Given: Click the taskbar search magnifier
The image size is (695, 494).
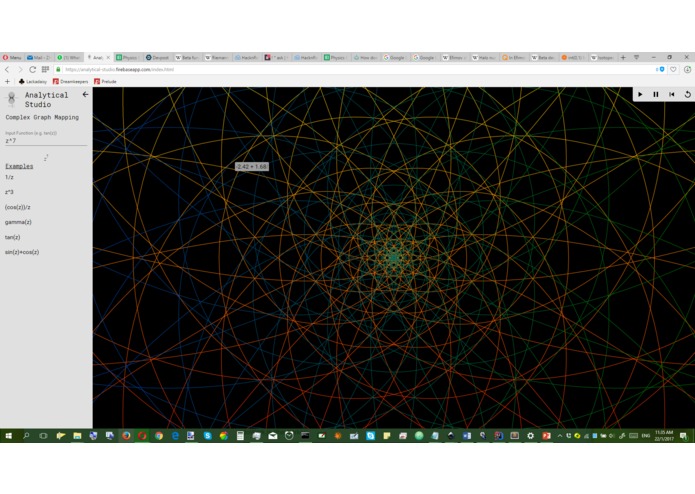Looking at the screenshot, I should (x=26, y=436).
